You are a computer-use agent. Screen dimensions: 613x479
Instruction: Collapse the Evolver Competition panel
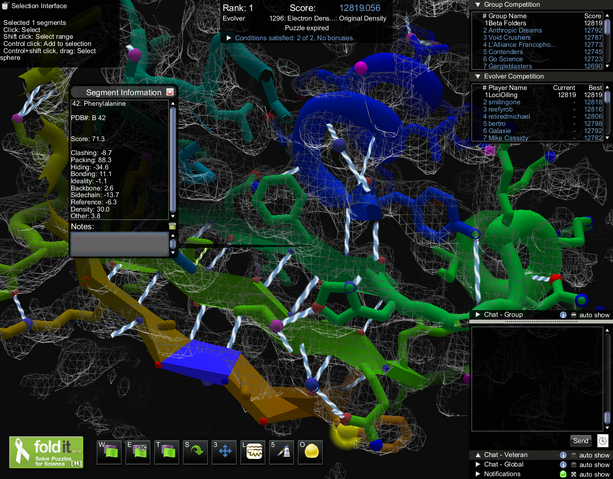[x=478, y=76]
